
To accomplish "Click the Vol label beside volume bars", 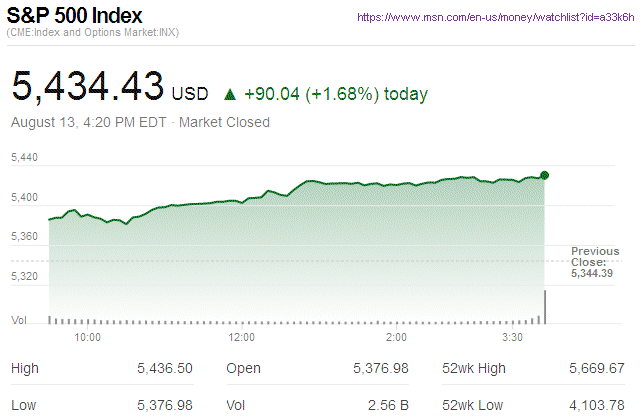I will pos(18,320).
